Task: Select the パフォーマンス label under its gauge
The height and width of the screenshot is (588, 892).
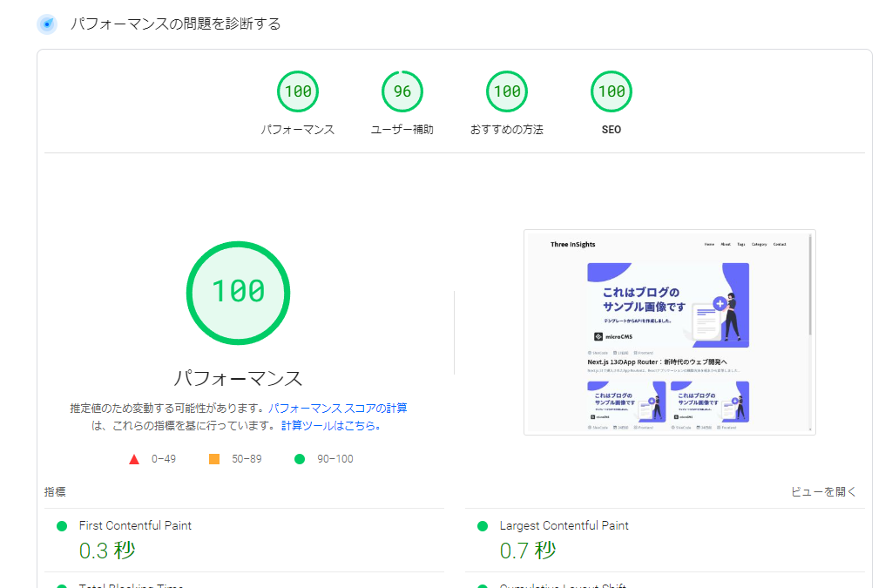Action: (x=237, y=377)
